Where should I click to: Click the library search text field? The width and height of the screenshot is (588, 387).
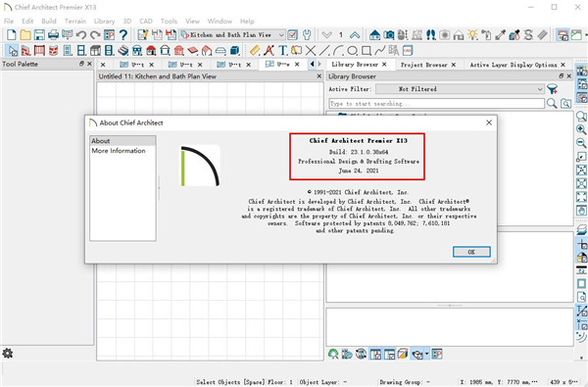tap(436, 104)
